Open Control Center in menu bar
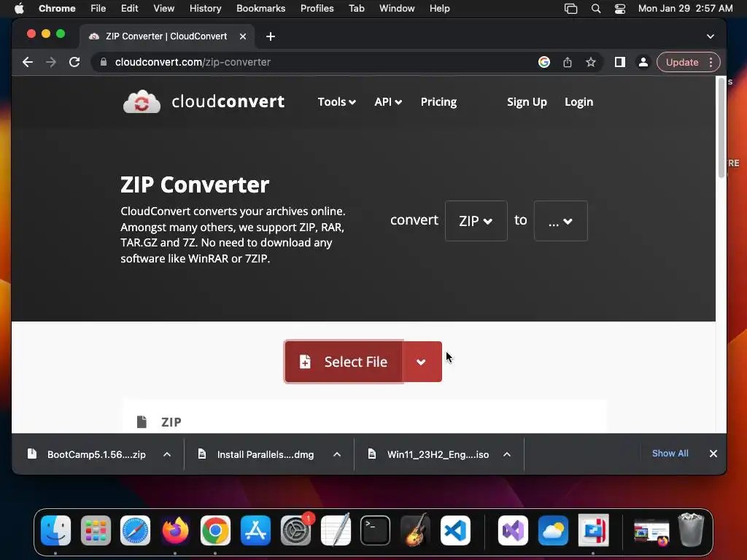747x560 pixels. click(620, 9)
